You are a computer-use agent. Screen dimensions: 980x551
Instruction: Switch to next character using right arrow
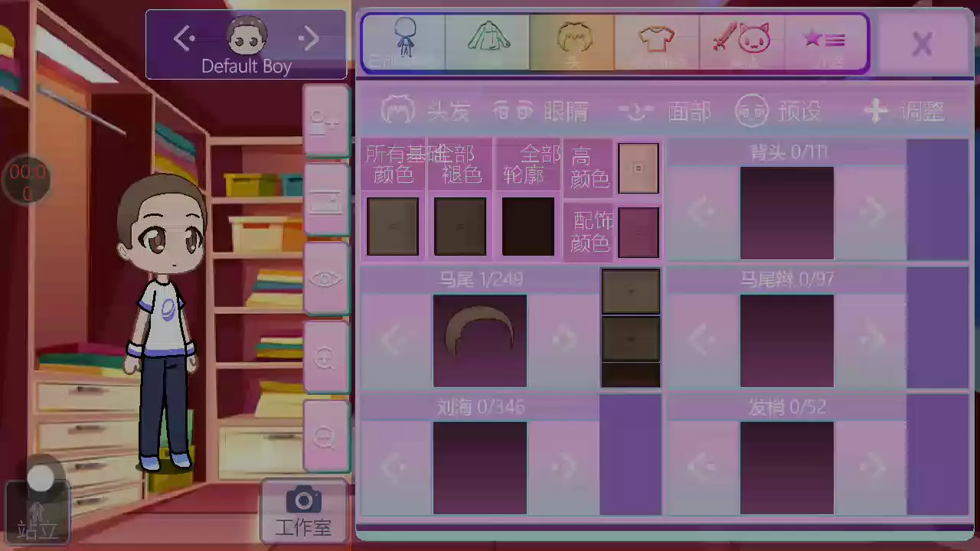click(x=309, y=38)
